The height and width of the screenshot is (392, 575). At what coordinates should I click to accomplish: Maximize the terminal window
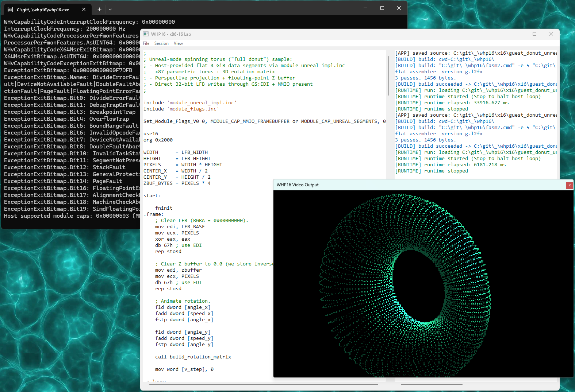click(x=382, y=8)
